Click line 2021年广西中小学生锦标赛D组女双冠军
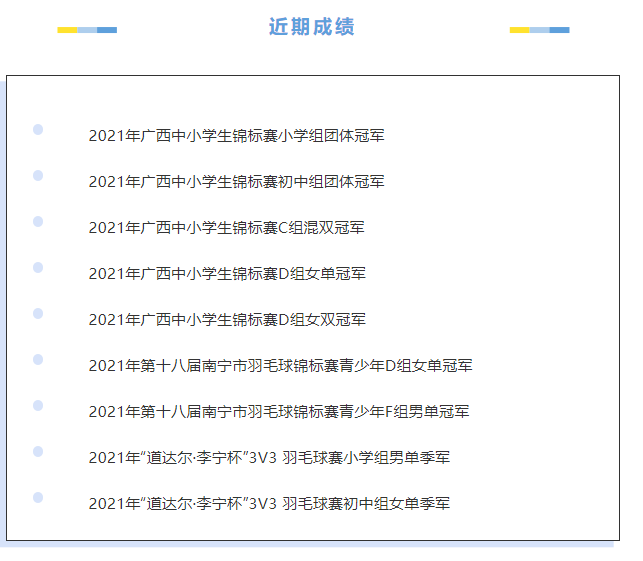 [x=227, y=319]
